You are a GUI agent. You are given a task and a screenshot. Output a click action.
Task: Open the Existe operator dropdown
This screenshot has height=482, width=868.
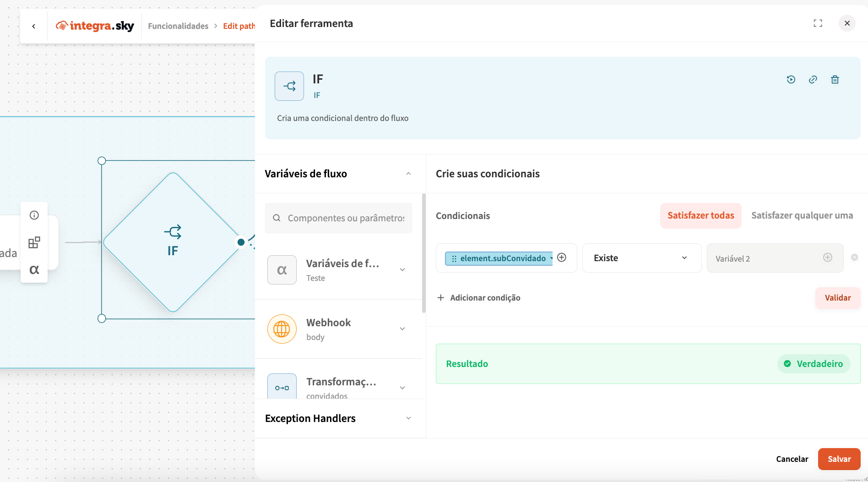[x=641, y=258]
